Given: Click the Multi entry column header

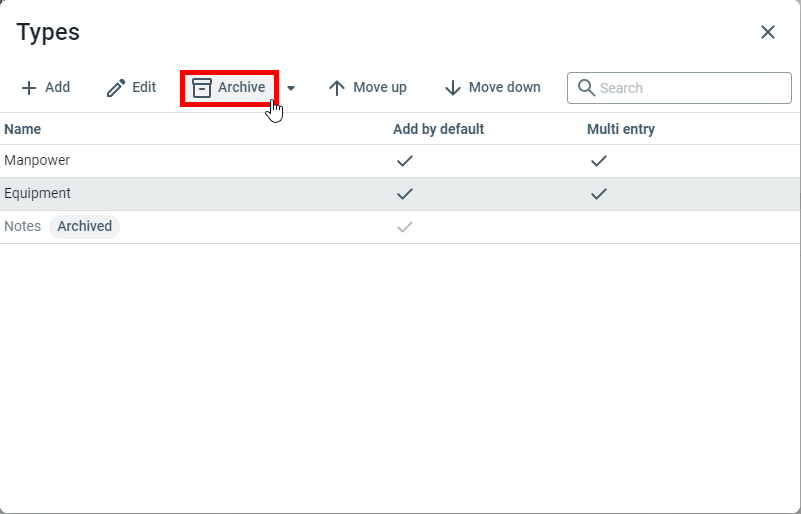Looking at the screenshot, I should [621, 129].
